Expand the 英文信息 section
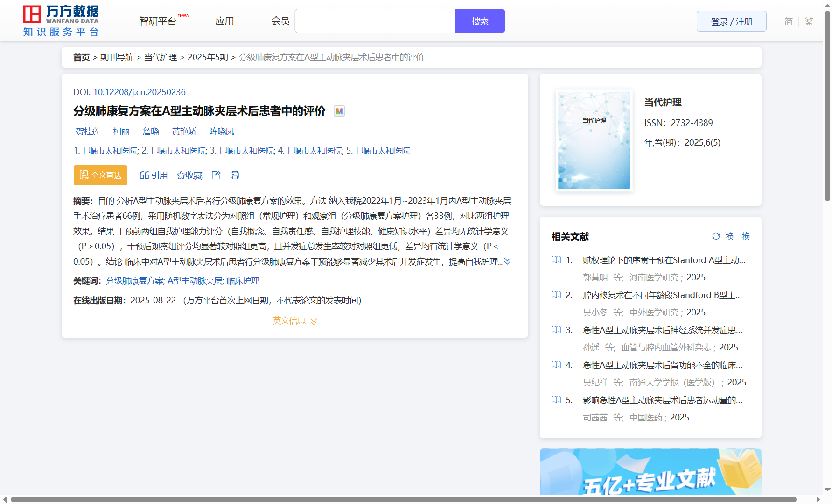Screen dimensions: 832x504 click(294, 321)
